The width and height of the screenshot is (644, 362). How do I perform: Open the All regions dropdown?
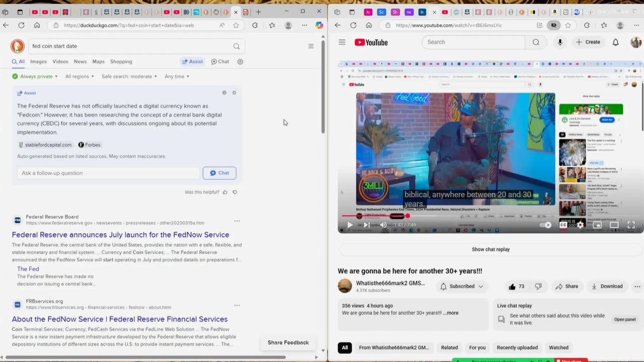coord(80,76)
